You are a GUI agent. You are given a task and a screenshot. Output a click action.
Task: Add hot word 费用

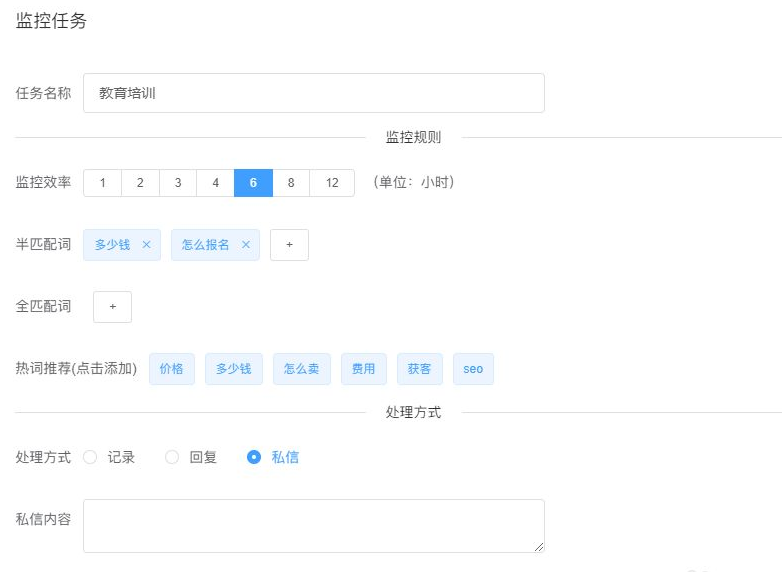(364, 369)
